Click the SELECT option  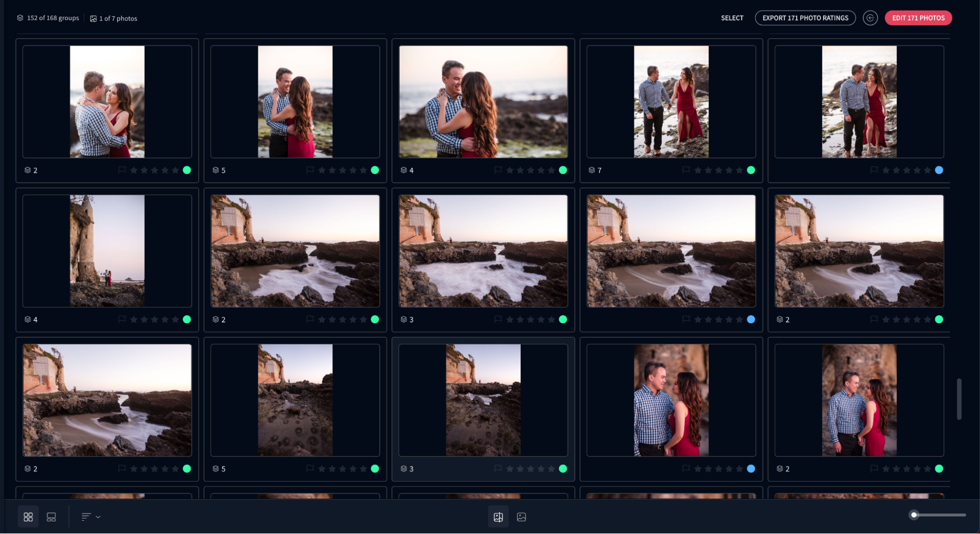point(732,18)
